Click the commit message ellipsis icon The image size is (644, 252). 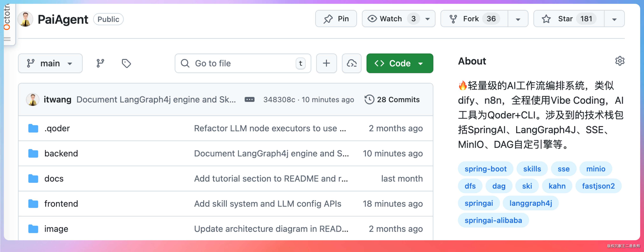click(249, 100)
